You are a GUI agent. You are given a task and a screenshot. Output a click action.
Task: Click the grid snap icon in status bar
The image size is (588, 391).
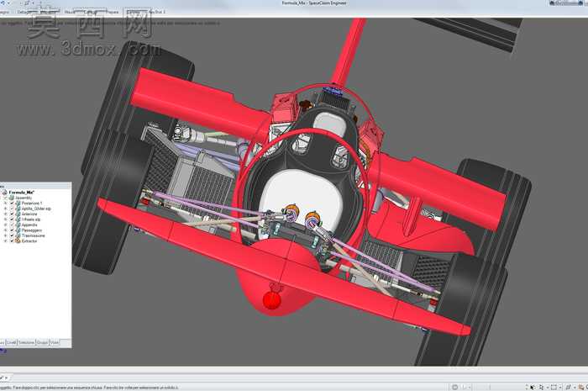(568, 388)
